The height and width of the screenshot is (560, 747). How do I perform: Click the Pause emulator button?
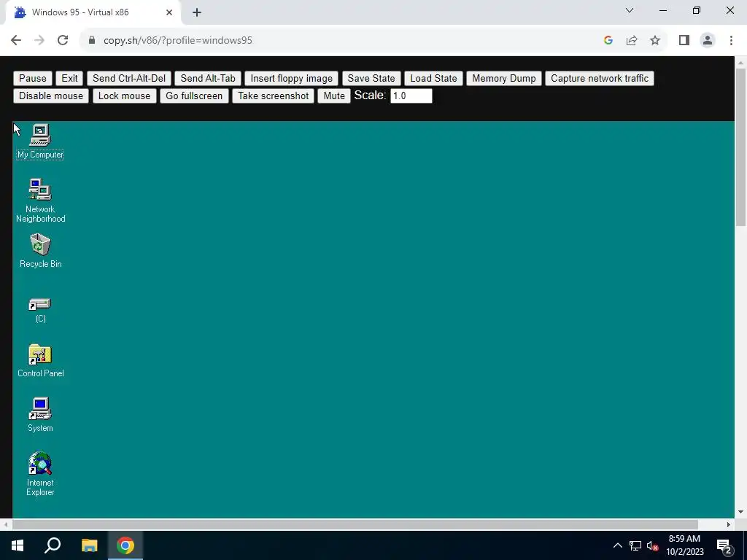point(32,78)
